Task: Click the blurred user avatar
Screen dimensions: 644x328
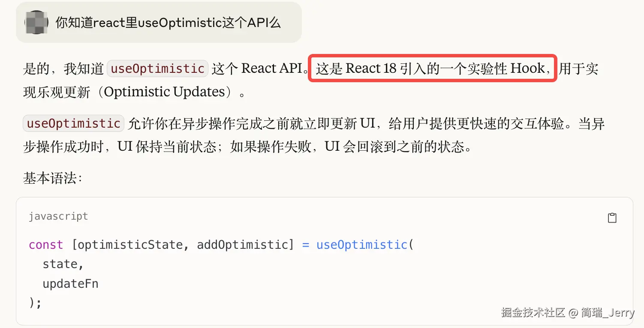Action: click(x=36, y=22)
